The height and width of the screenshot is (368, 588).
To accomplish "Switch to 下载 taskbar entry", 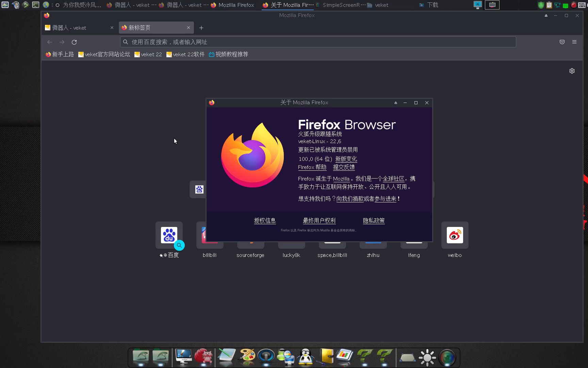I will (x=429, y=5).
